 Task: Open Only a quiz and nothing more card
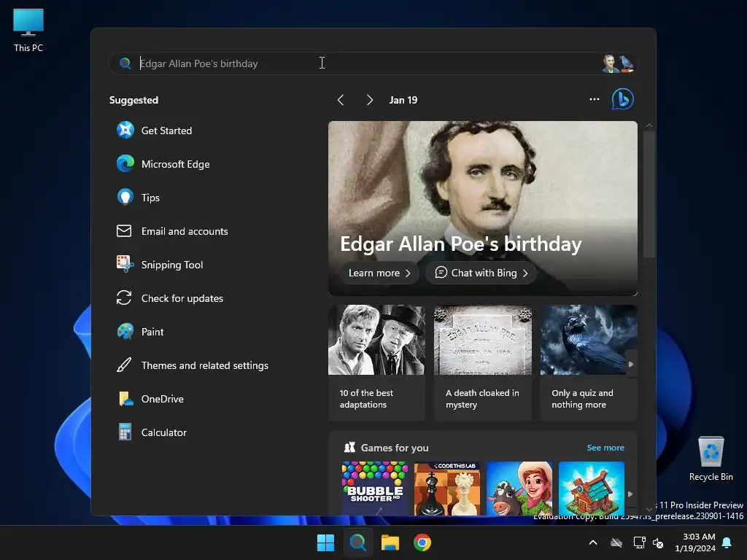589,363
